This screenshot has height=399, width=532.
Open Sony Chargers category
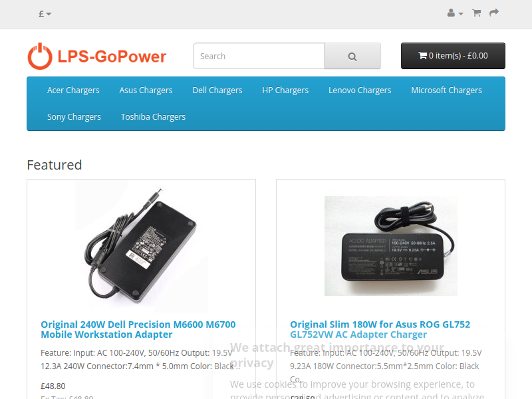[74, 117]
